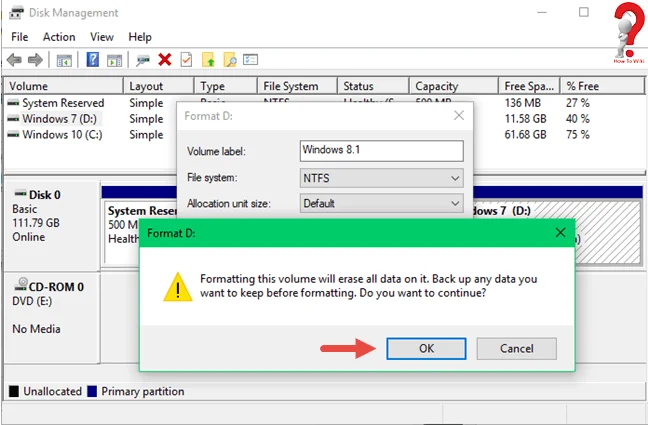Click the red X Delete toolbar icon

164,60
